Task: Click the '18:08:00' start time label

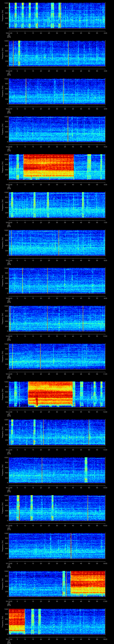Action: pos(9,298)
